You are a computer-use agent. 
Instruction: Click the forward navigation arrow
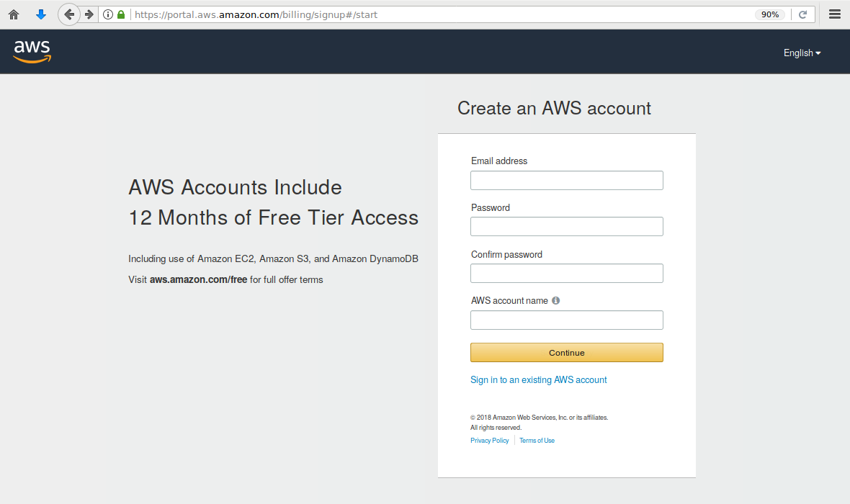pos(89,14)
